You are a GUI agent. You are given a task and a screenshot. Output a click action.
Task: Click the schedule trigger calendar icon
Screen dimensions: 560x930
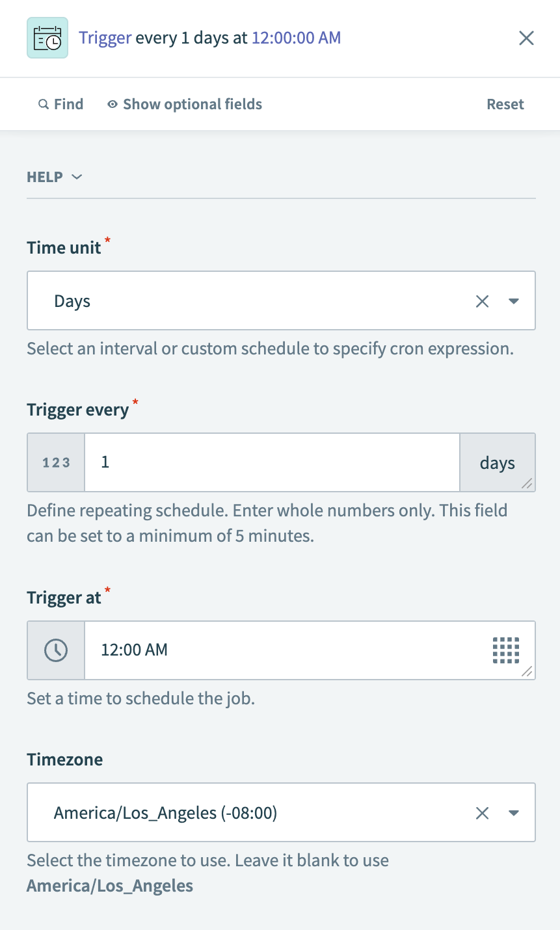(47, 38)
